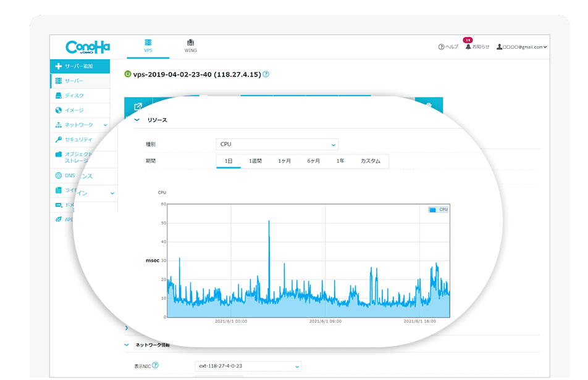Open the help question mark icon in header
Screen dimensions: 588x380
click(x=441, y=47)
